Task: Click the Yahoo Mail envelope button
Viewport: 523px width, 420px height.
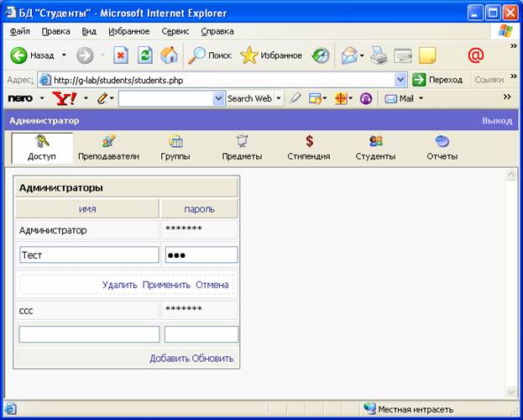Action: point(400,98)
